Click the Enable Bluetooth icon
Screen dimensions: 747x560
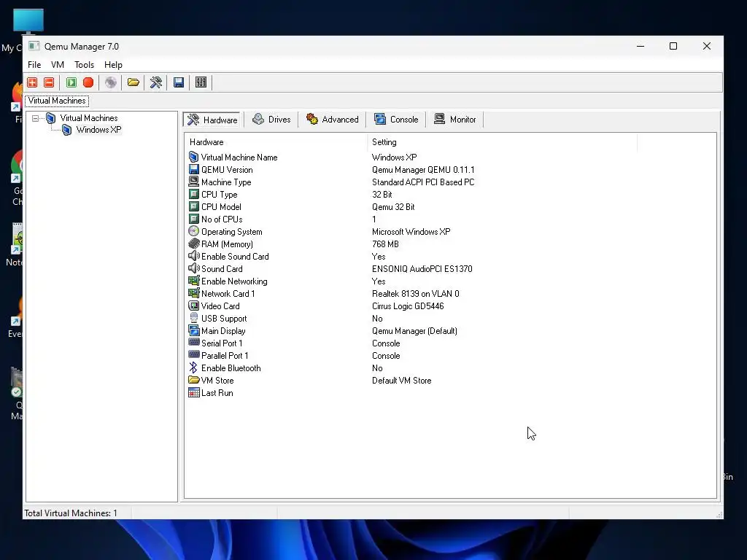[x=193, y=367]
